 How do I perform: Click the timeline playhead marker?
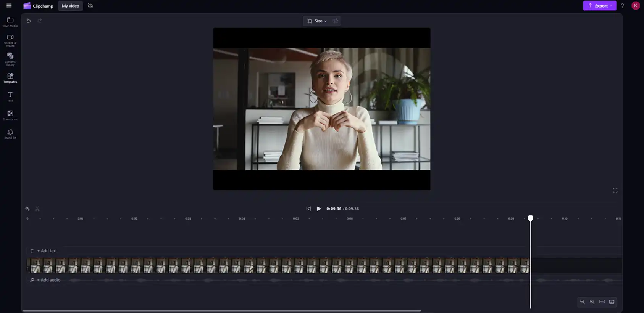pyautogui.click(x=531, y=218)
